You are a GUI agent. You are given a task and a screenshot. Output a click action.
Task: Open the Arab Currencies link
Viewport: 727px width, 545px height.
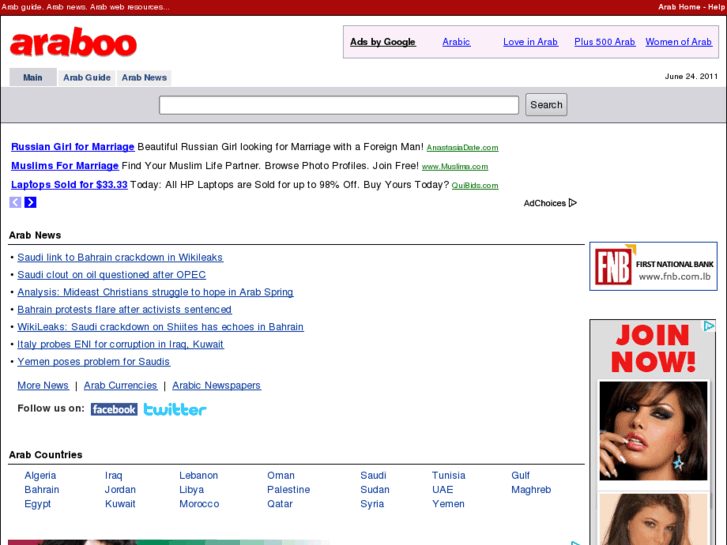click(x=121, y=385)
